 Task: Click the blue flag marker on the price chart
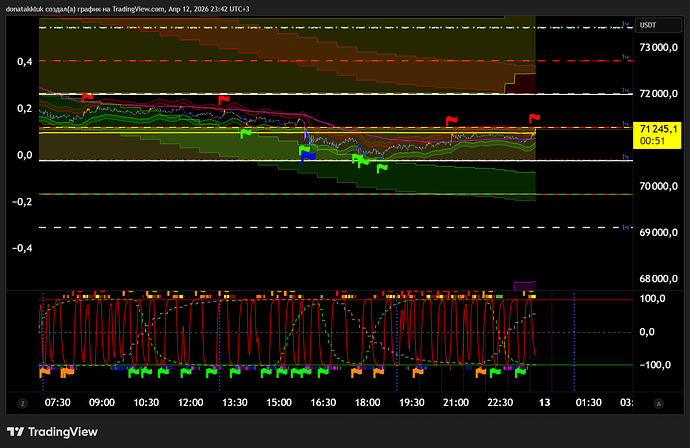pos(308,157)
